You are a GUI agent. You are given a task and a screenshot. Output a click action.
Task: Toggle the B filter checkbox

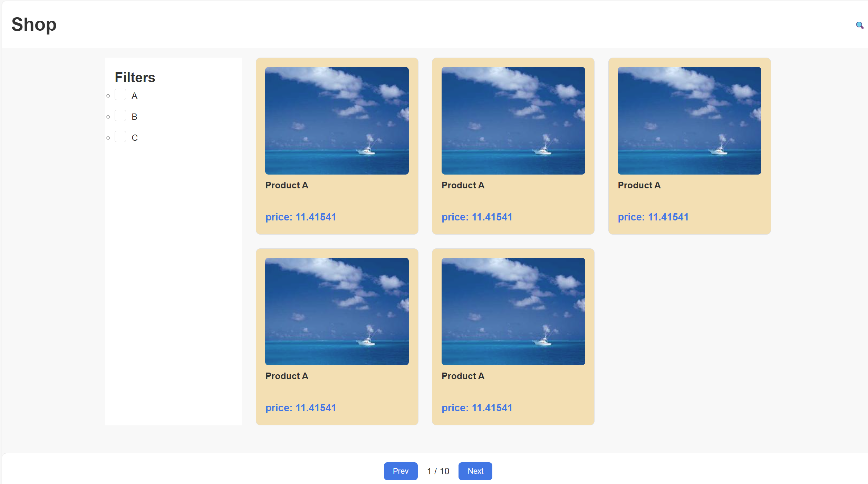(x=120, y=116)
